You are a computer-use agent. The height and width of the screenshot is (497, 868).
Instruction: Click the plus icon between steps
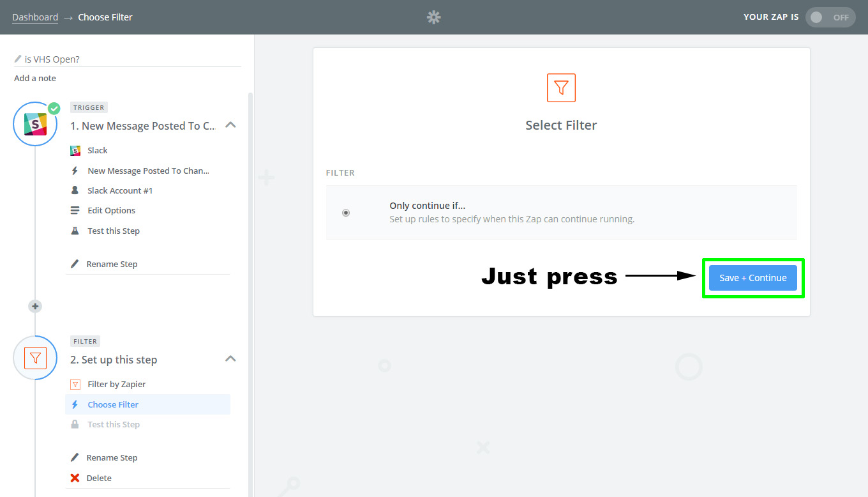35,307
